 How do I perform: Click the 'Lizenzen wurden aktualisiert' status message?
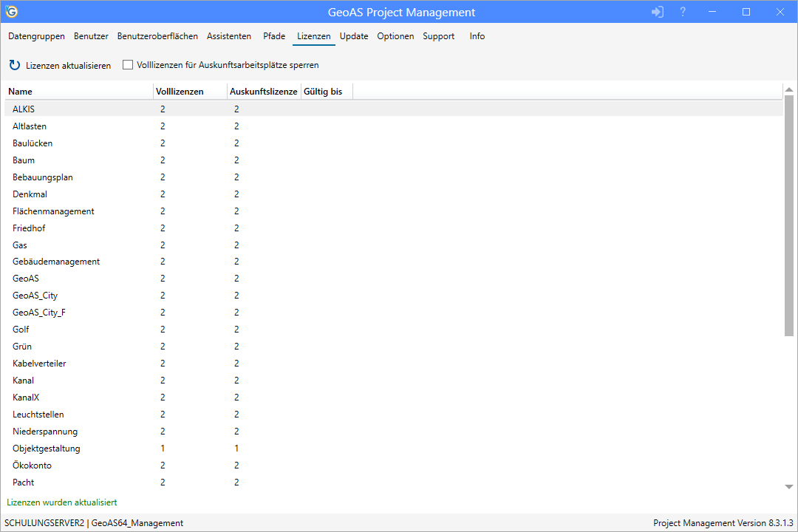click(61, 502)
